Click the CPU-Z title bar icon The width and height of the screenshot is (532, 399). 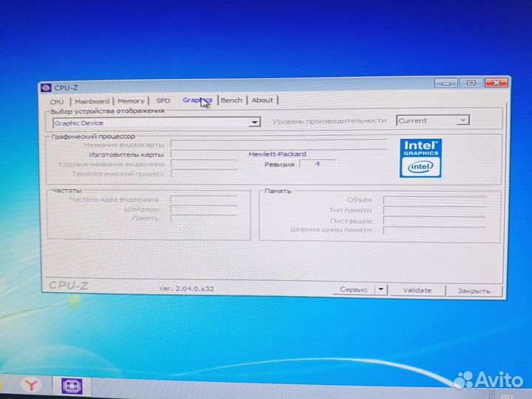pyautogui.click(x=46, y=88)
